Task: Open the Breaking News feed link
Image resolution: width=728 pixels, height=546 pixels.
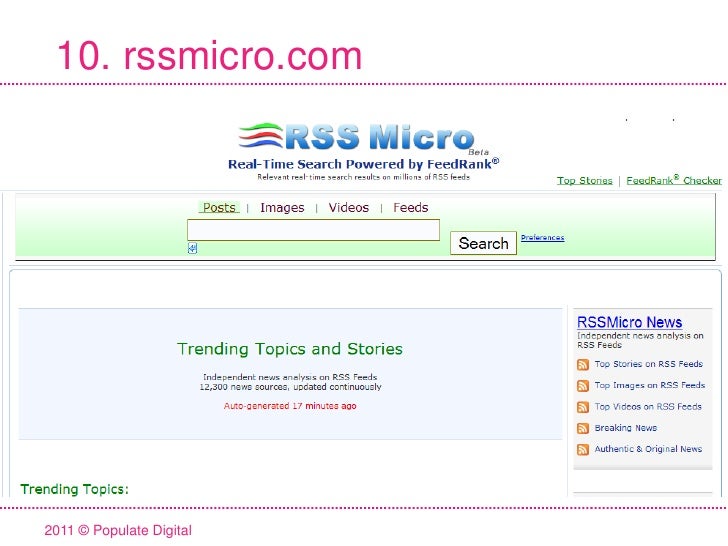Action: pos(625,428)
